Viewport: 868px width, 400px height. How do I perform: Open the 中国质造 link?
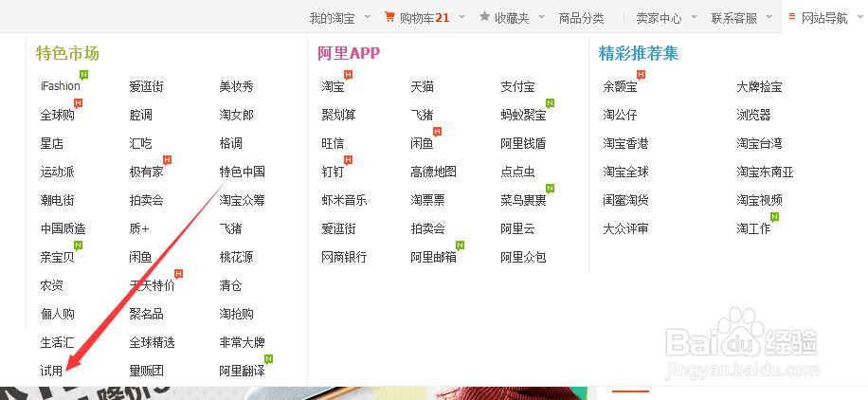click(x=63, y=228)
